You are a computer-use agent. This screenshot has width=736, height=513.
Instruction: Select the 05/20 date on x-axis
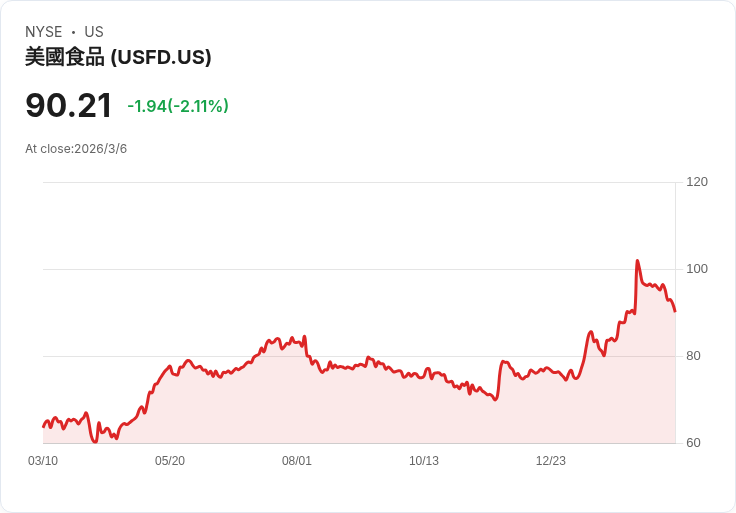point(170,461)
